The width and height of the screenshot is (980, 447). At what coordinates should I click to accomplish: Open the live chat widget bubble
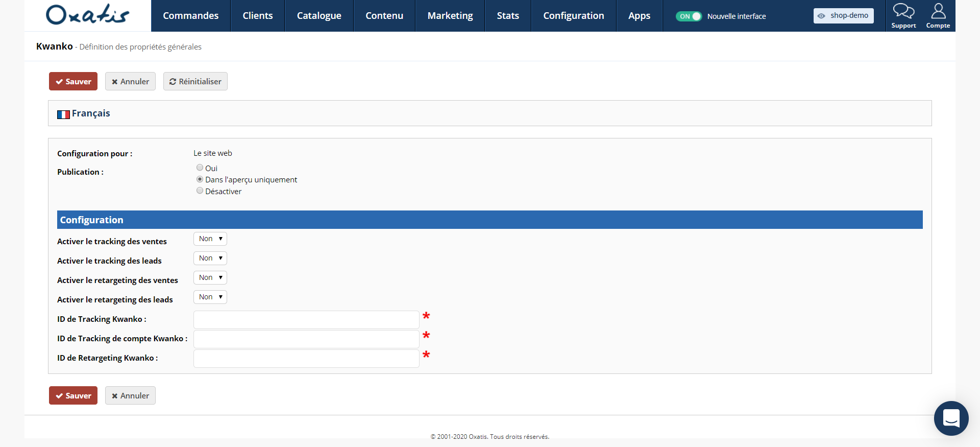tap(951, 418)
